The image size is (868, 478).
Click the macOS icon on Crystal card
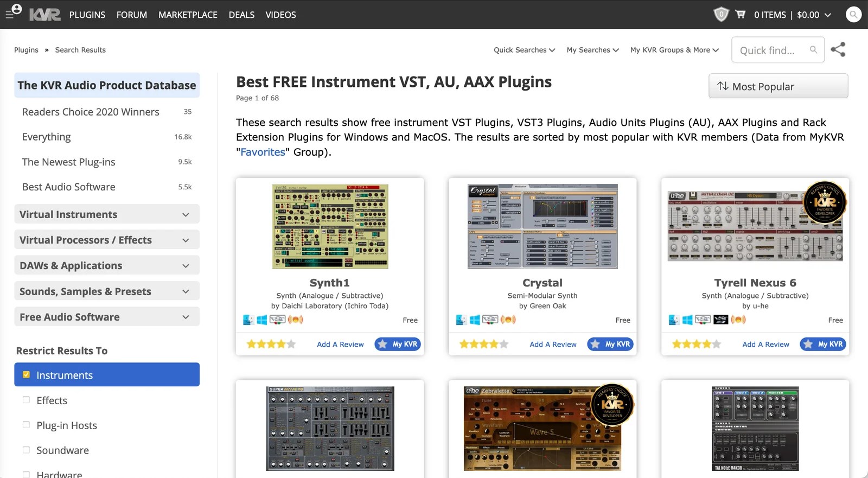click(461, 320)
